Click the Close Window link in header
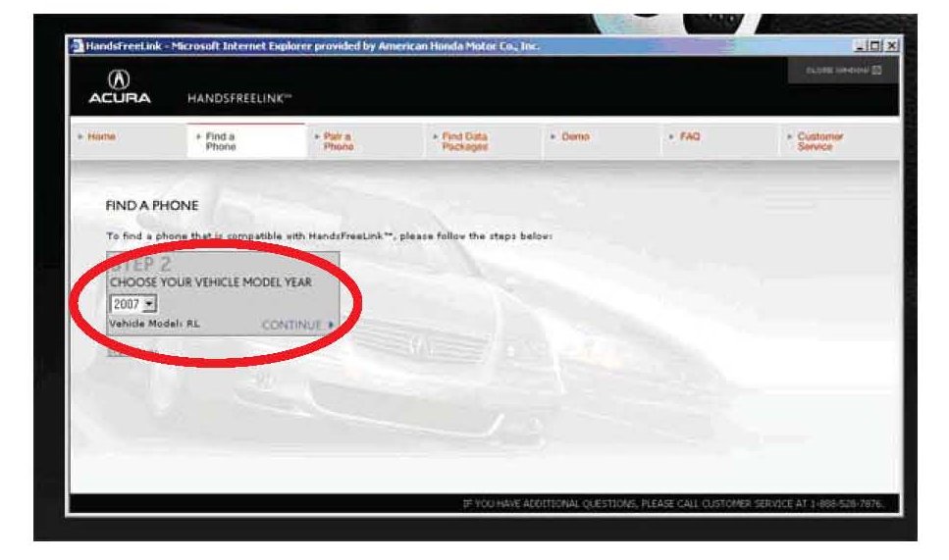 (x=842, y=70)
